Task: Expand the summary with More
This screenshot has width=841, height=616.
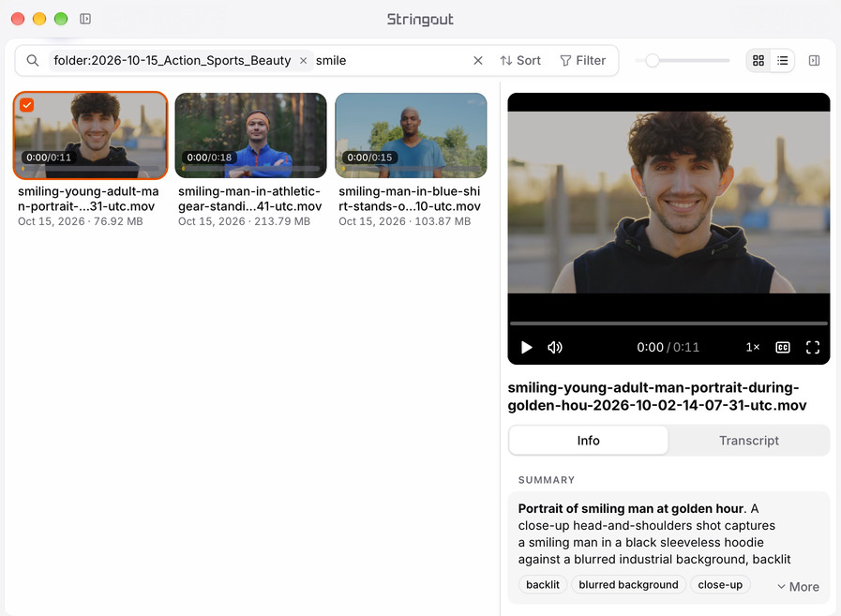Action: 798,587
